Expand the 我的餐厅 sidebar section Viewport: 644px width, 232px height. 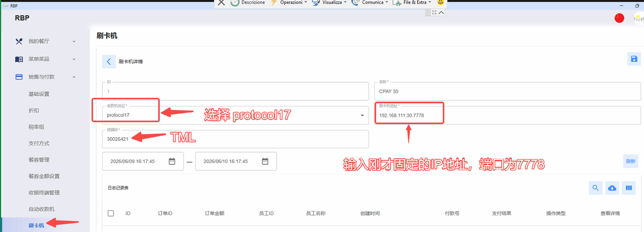74,41
